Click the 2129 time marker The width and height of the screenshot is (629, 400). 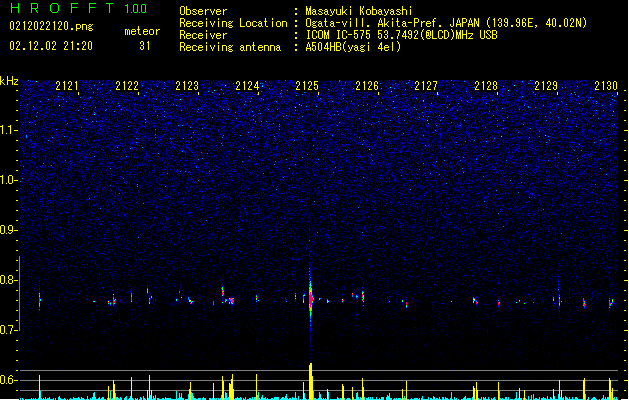click(546, 86)
